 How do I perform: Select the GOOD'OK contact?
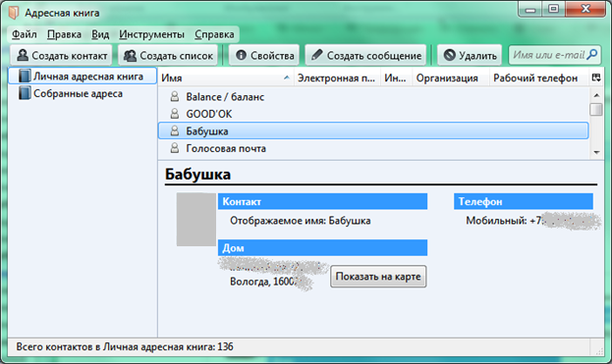point(373,114)
